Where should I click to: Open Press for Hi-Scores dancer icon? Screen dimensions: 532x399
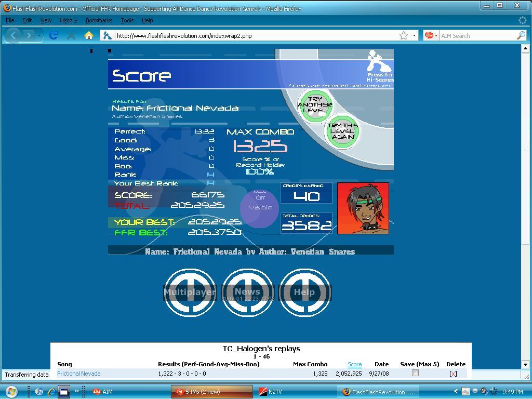click(379, 66)
